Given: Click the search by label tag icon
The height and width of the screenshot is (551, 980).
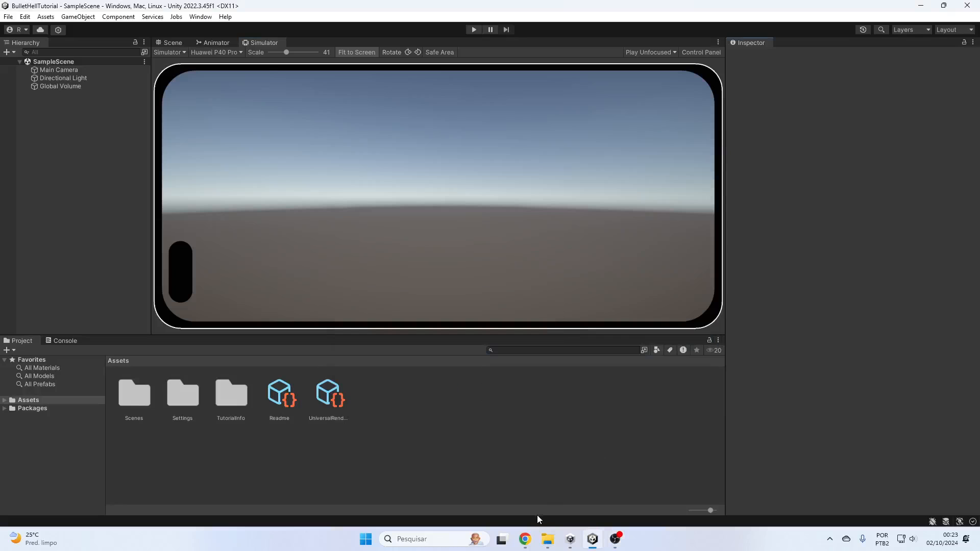Looking at the screenshot, I should point(670,350).
